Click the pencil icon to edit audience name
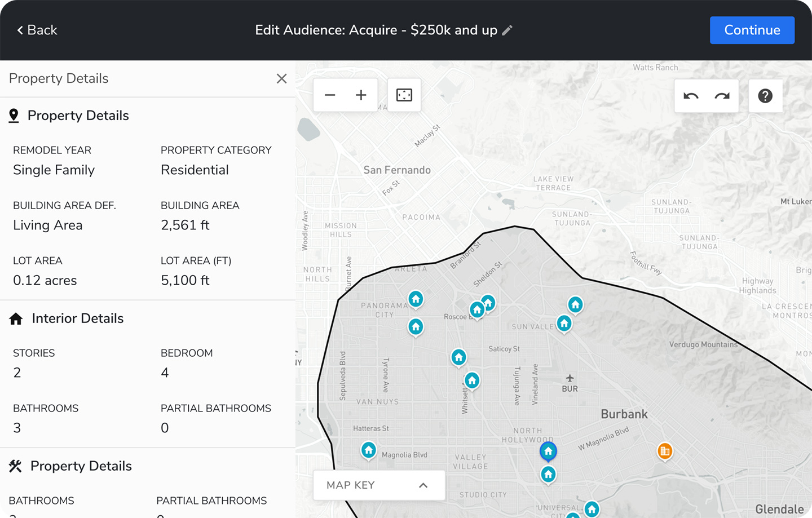 click(x=507, y=30)
